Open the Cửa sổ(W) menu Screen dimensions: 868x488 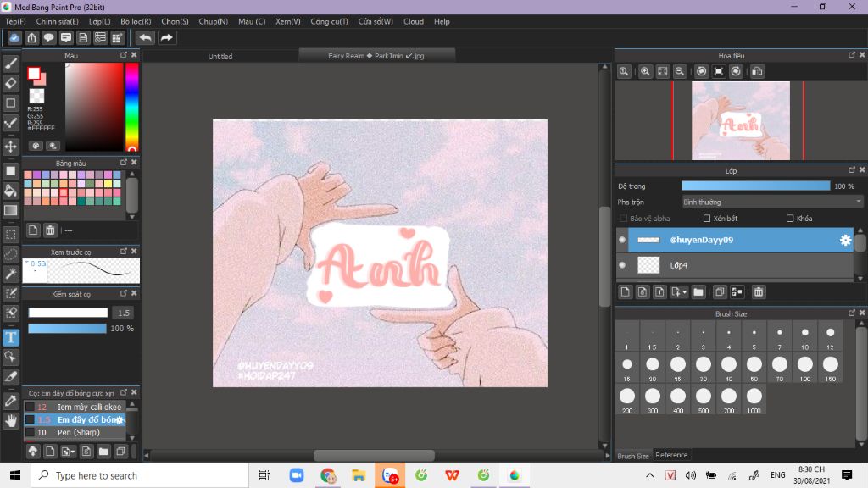coord(376,21)
